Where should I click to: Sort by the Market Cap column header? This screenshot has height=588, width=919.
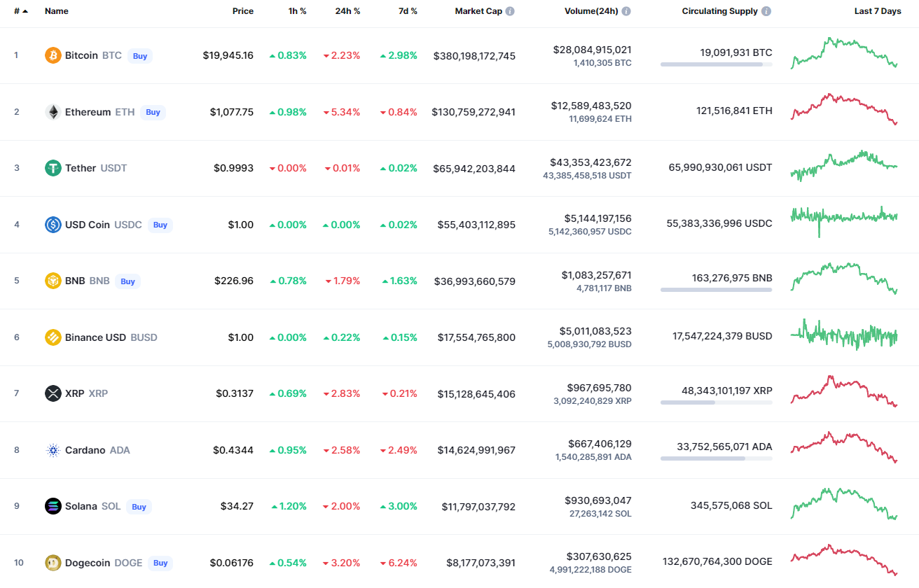478,11
